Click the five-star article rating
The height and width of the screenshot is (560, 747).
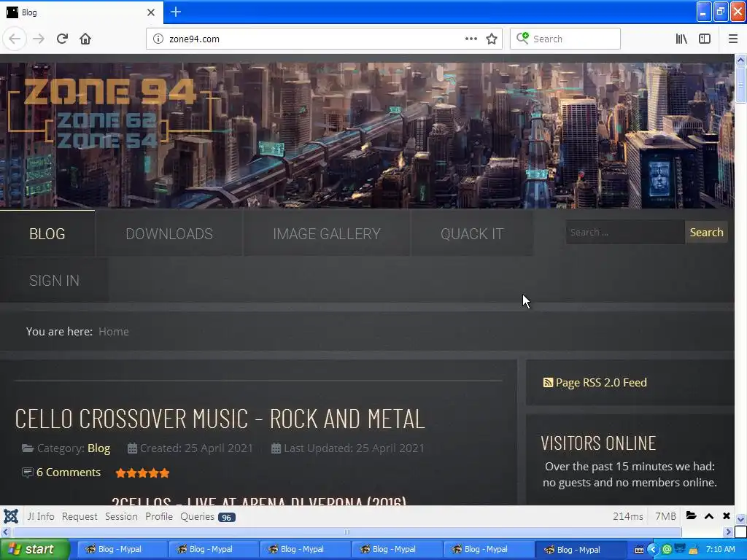[142, 472]
